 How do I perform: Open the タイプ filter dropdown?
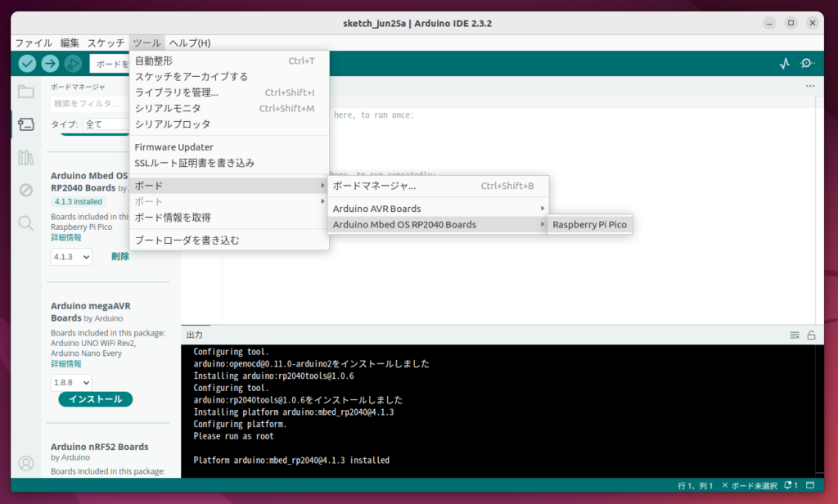pos(106,124)
